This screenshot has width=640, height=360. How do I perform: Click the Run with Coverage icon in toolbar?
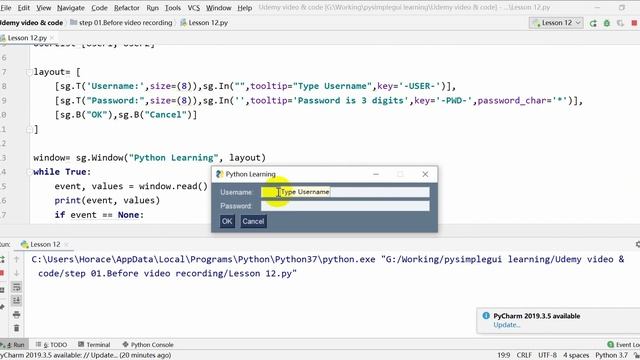click(620, 23)
